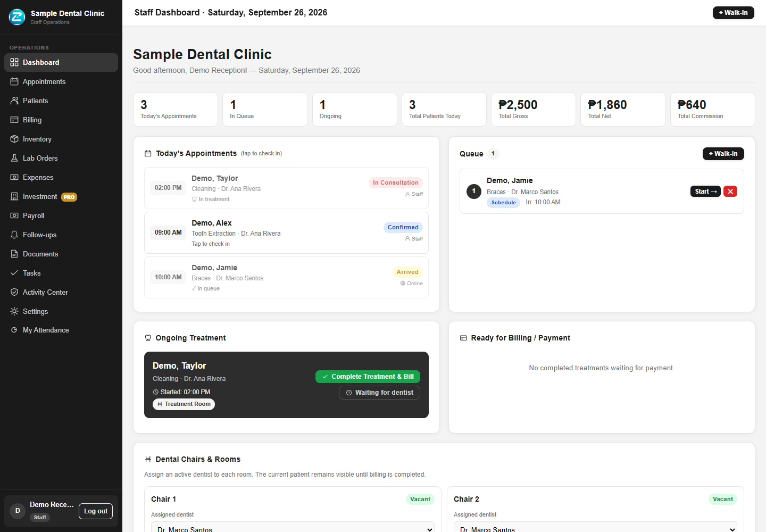
Task: Open Demo, Jamie 10:00 AM appointment card
Action: point(286,278)
